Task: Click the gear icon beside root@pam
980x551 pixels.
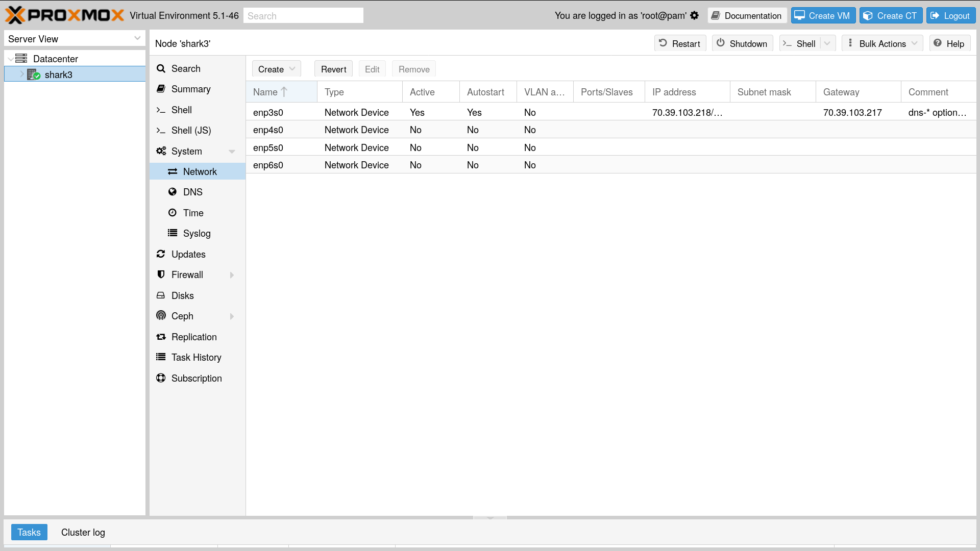Action: coord(694,15)
